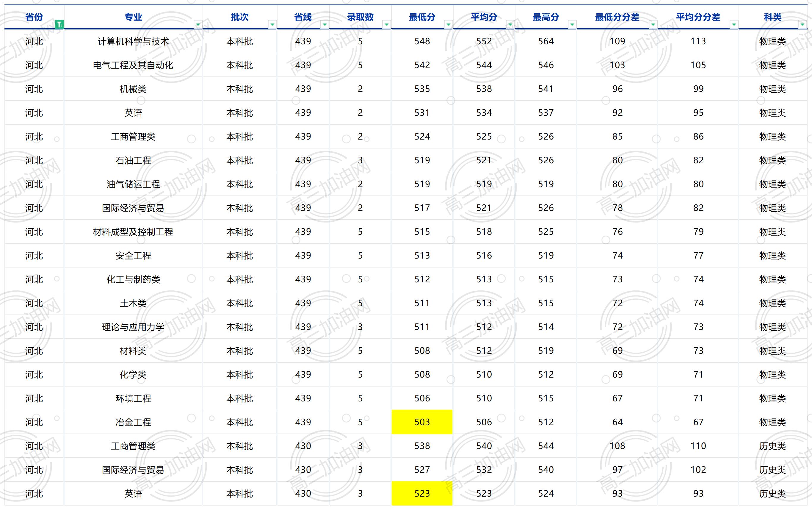Screen dimensions: 812x510
Task: Click the 最低分分差 value 85
Action: [617, 136]
